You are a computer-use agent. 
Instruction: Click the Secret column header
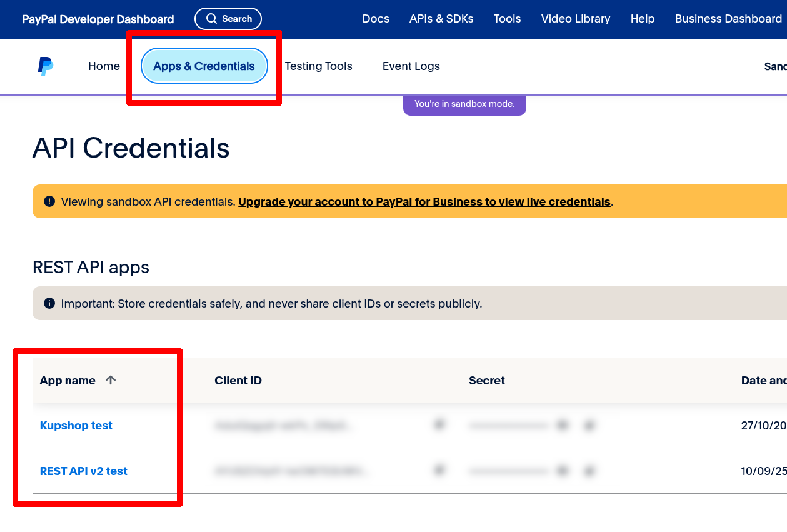tap(487, 381)
